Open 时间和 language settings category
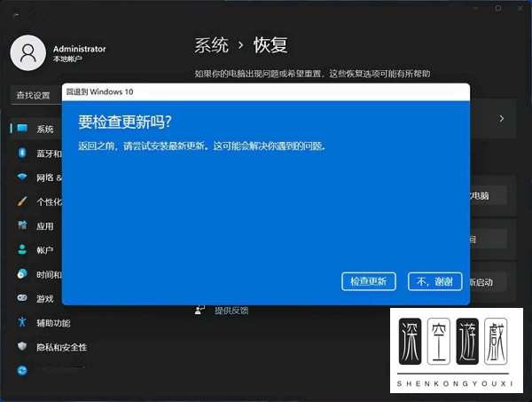Screen dimensions: 532x402 [x=49, y=274]
